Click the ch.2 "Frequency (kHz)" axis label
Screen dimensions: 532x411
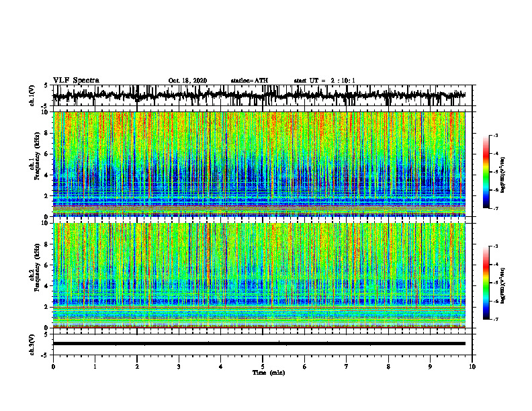[x=38, y=267]
